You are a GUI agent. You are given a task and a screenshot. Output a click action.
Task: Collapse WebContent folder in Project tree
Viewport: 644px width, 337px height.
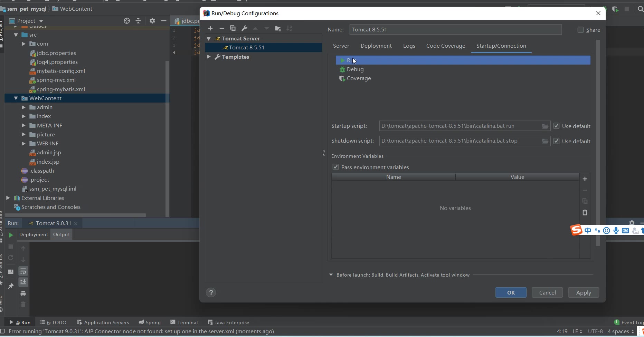[16, 98]
